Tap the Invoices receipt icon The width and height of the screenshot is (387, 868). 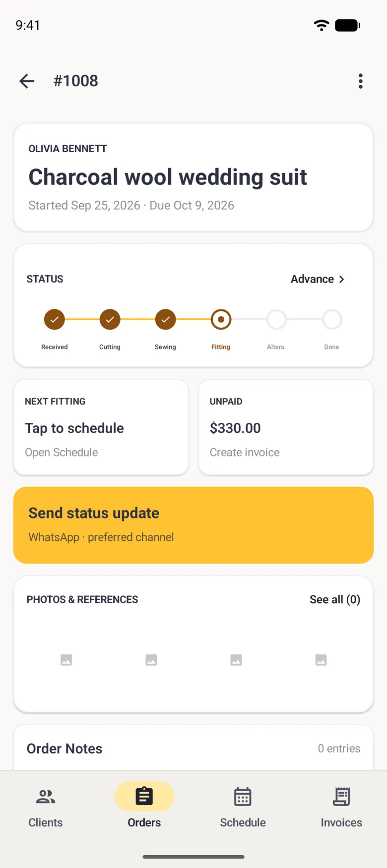(341, 797)
